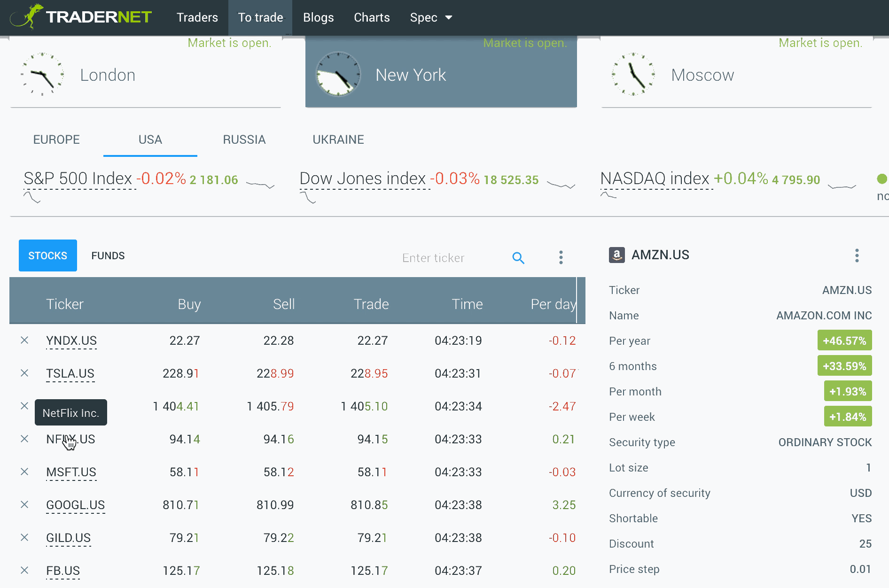Click the Per week +1.84% badge
Viewport: 889px width, 588px height.
[x=848, y=417]
